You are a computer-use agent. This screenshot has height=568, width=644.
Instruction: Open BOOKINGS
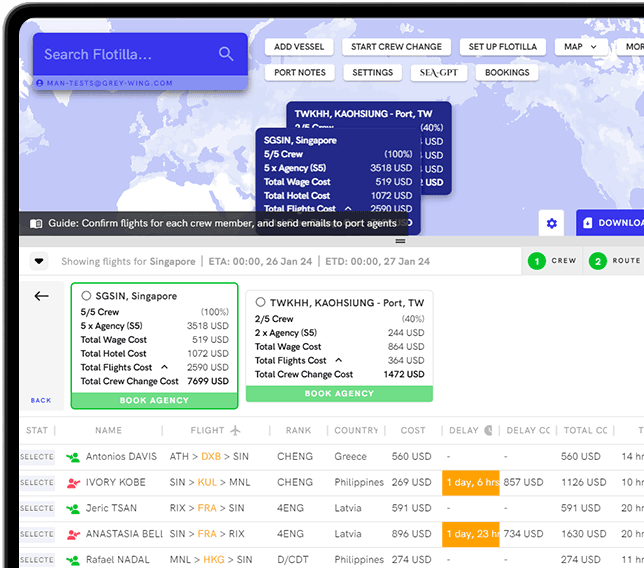(x=507, y=73)
